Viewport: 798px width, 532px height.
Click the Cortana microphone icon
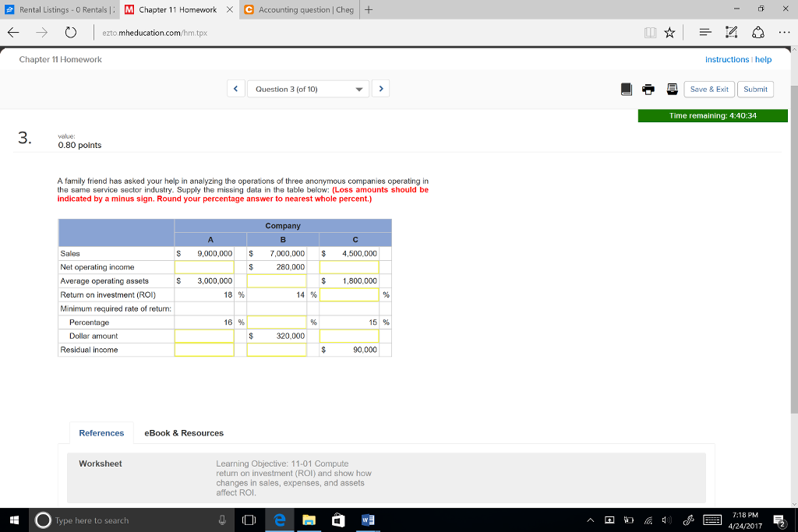222,520
